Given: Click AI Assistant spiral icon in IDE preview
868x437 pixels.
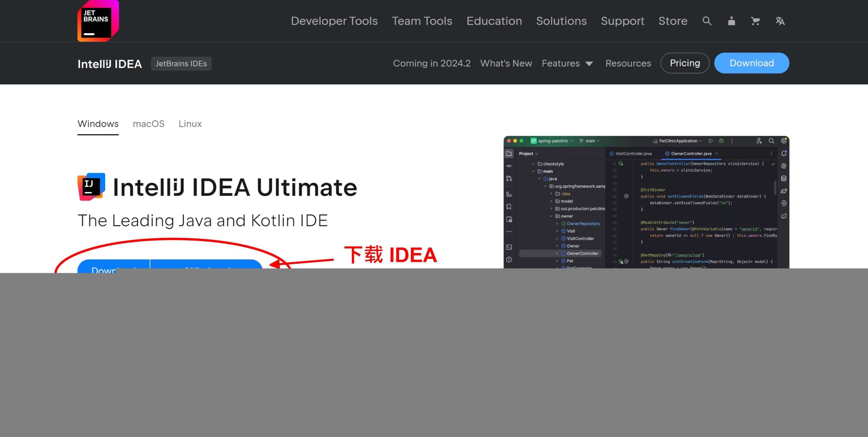Looking at the screenshot, I should point(784,166).
